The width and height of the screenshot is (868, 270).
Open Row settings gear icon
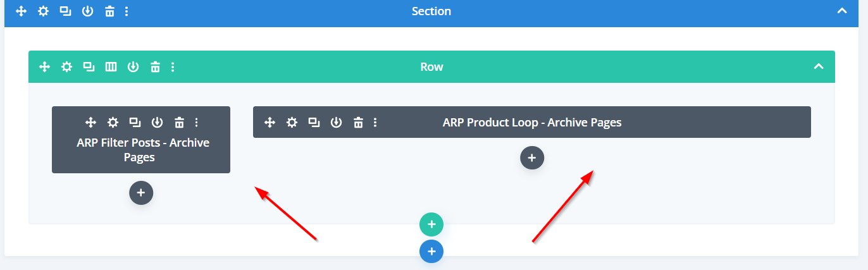pyautogui.click(x=66, y=66)
